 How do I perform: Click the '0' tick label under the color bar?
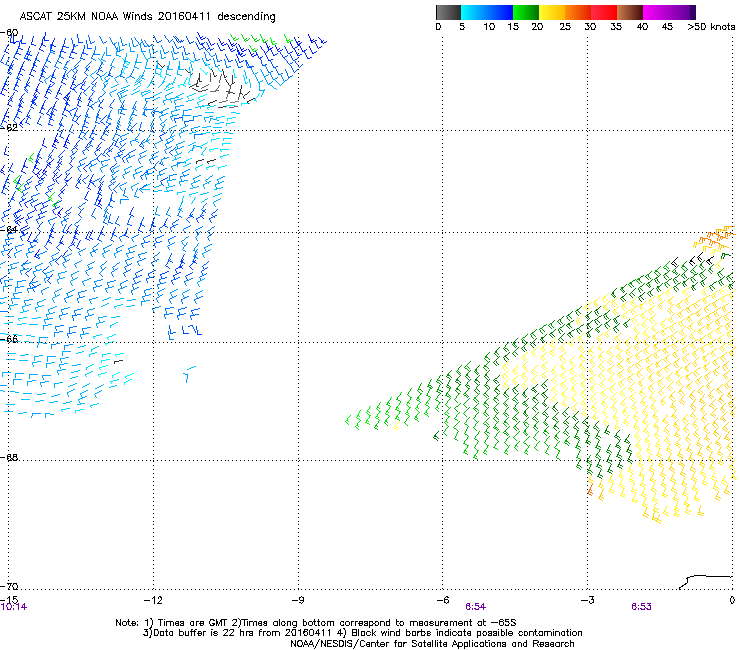438,27
